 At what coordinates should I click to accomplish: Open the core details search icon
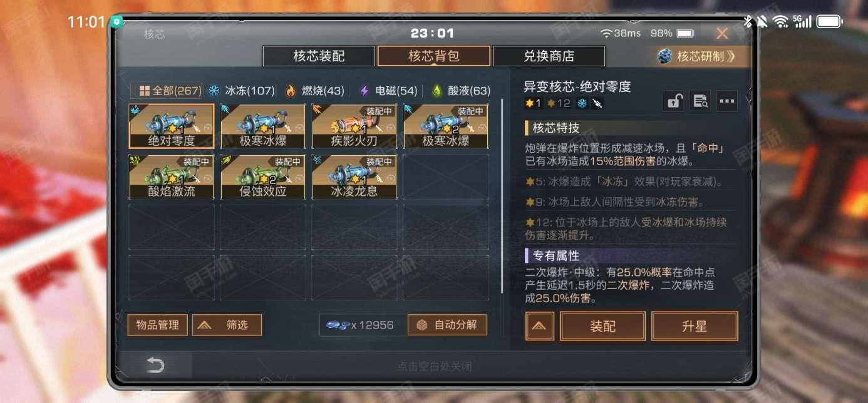pyautogui.click(x=700, y=101)
